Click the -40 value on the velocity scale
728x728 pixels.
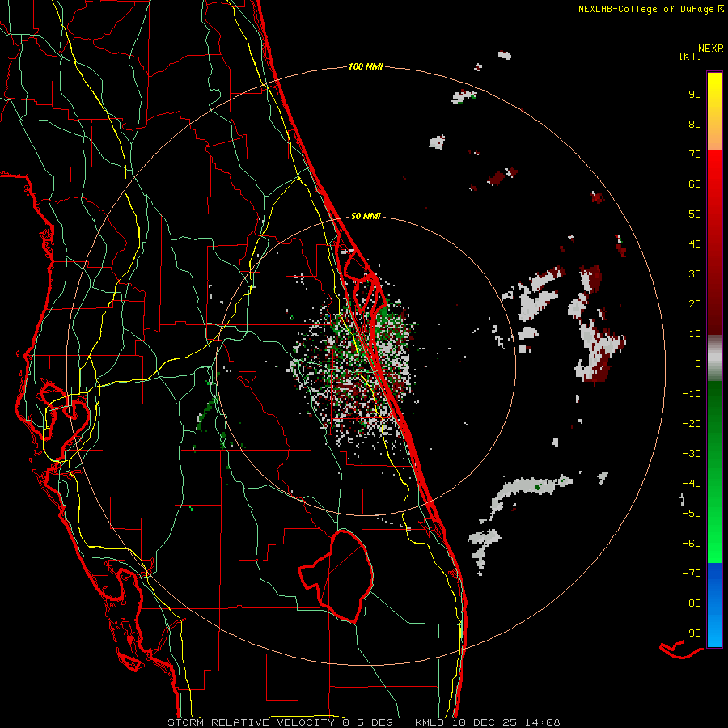coord(692,484)
